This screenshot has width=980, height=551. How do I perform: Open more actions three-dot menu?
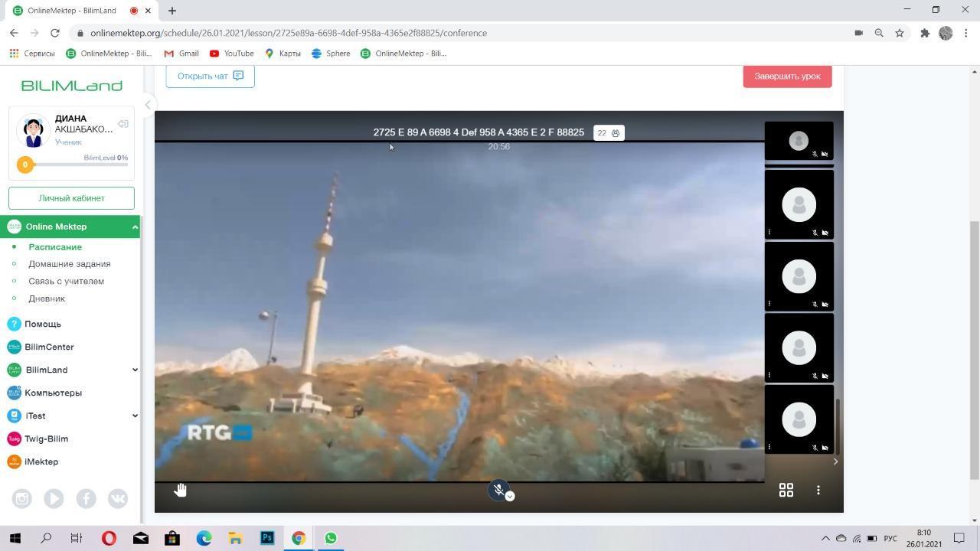tap(818, 490)
